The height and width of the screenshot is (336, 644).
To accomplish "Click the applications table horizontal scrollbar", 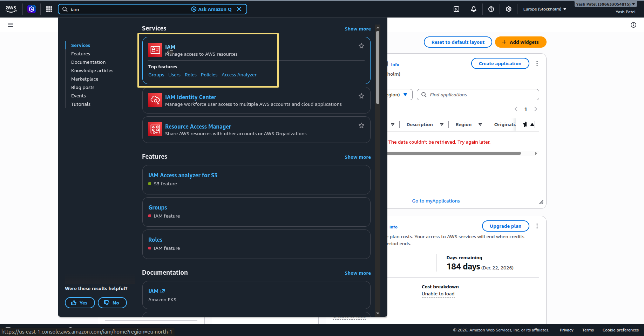I will (454, 153).
